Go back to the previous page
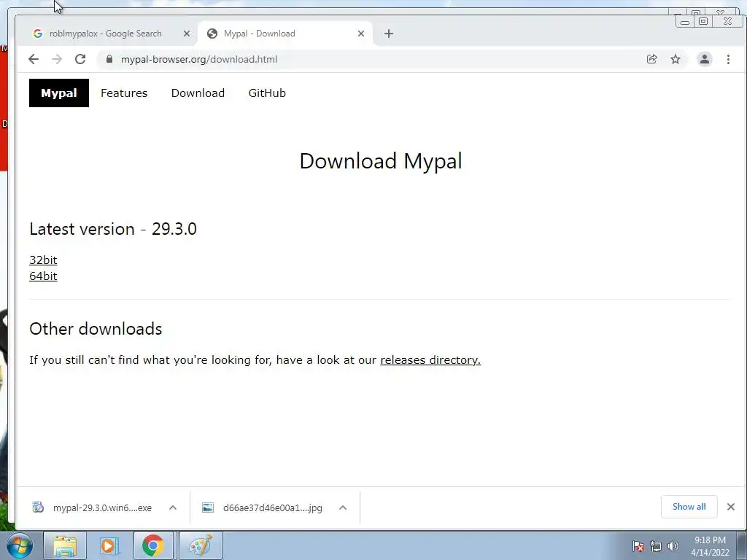 coord(34,59)
